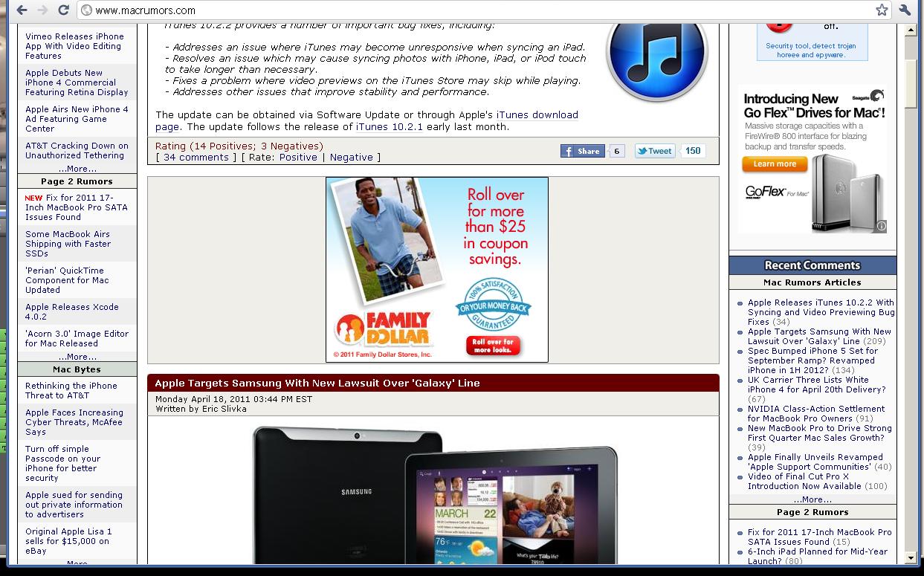Click the Facebook share count 6
Viewport: 924px width, 576px height.
click(x=616, y=152)
